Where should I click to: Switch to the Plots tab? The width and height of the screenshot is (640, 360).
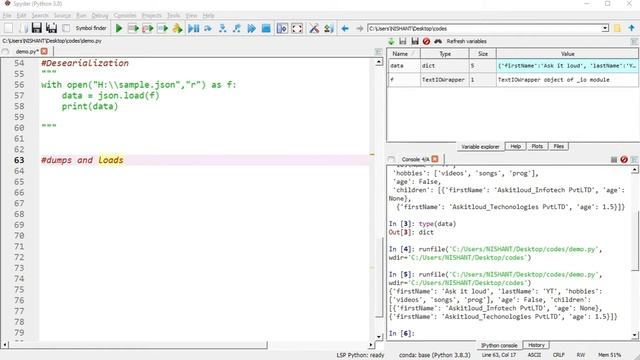pyautogui.click(x=537, y=146)
